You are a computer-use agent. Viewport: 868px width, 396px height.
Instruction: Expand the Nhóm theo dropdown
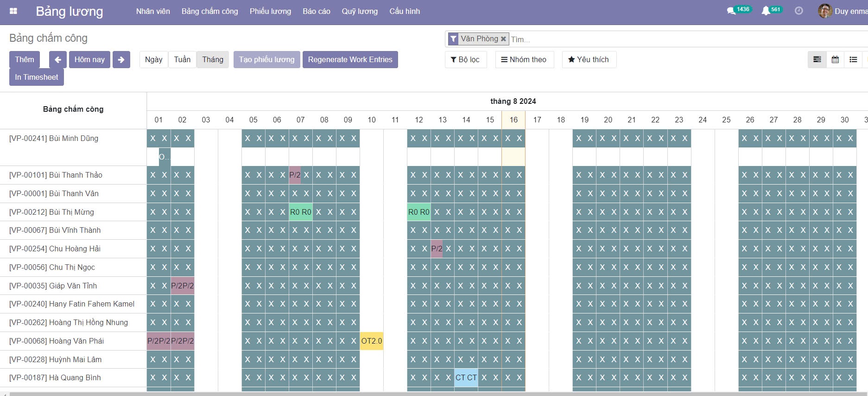(x=524, y=60)
